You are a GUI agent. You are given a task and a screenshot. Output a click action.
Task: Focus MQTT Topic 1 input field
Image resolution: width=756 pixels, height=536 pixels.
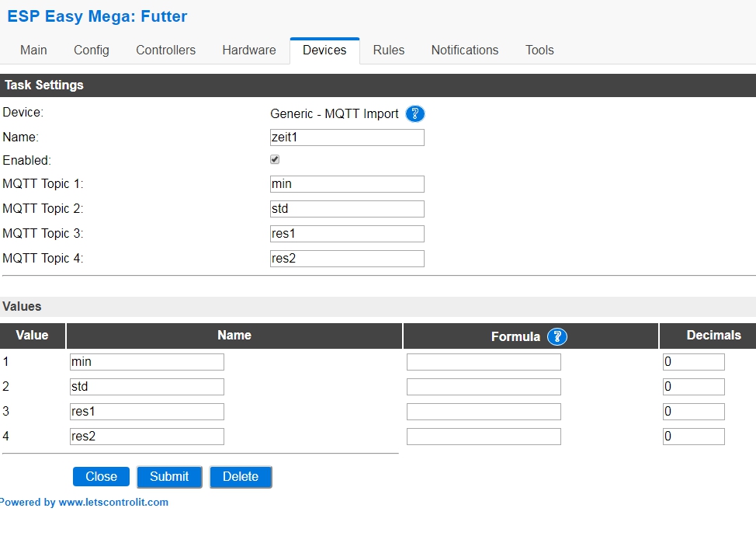[x=347, y=184]
